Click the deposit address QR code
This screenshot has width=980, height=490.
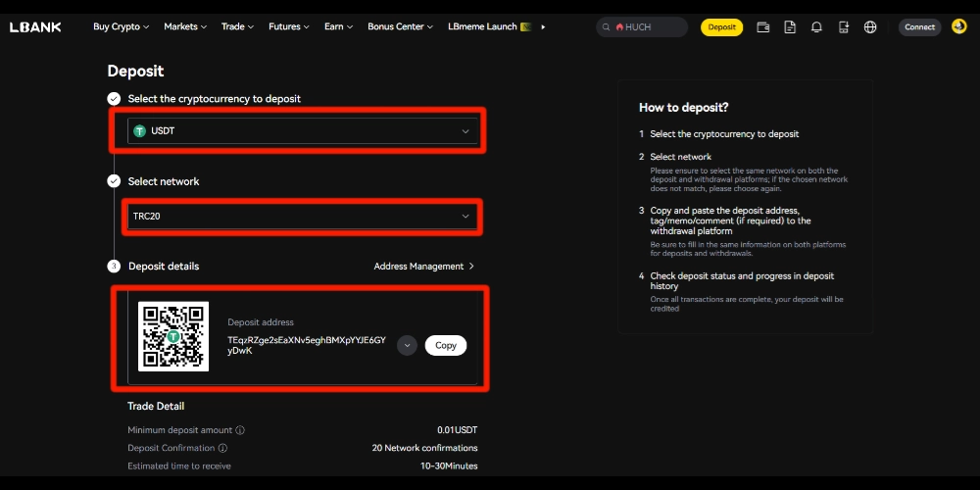(x=173, y=336)
